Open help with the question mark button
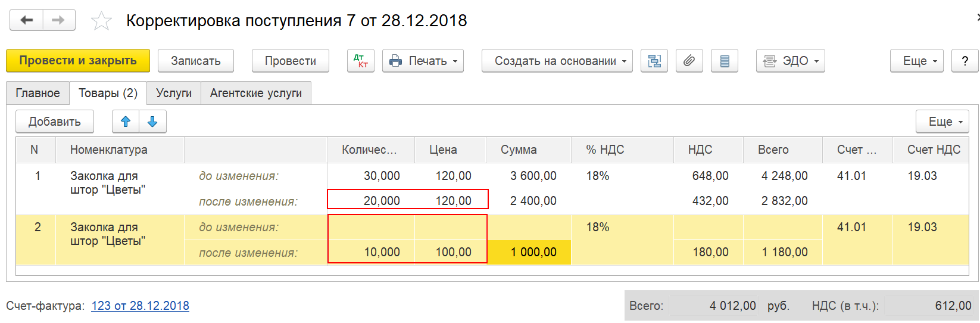Screen dimensions: 980x323 tap(965, 61)
